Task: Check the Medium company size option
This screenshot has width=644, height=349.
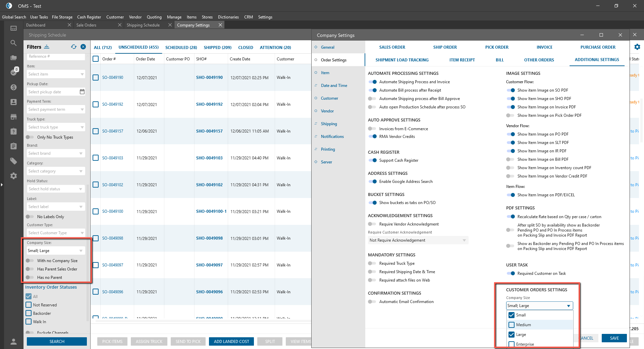Action: (x=512, y=325)
